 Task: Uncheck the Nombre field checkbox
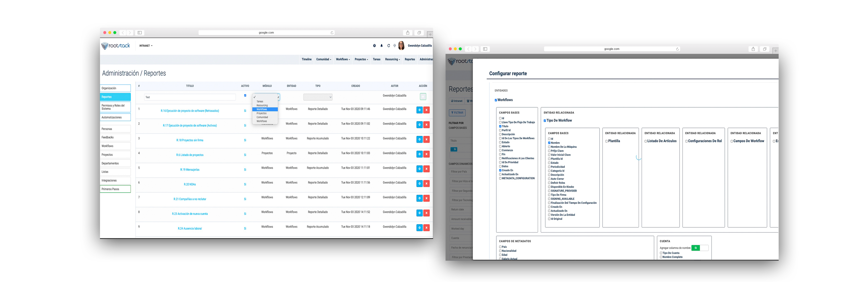tap(549, 143)
